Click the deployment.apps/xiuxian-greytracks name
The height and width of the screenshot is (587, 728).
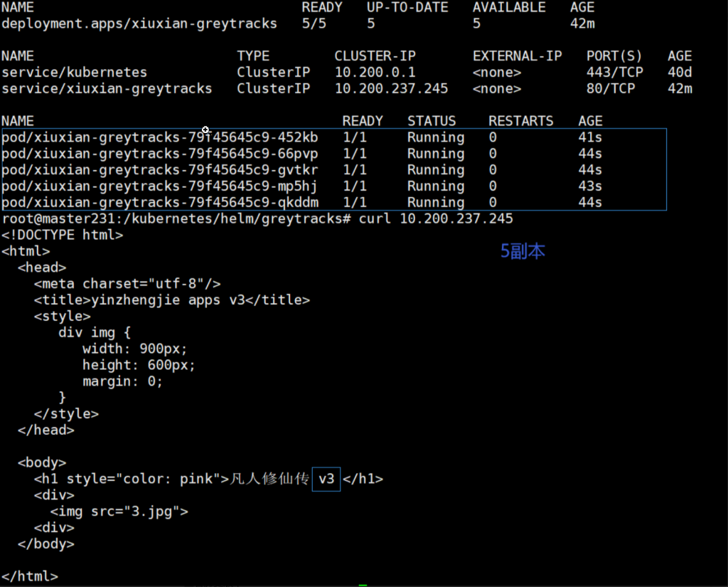click(x=139, y=23)
